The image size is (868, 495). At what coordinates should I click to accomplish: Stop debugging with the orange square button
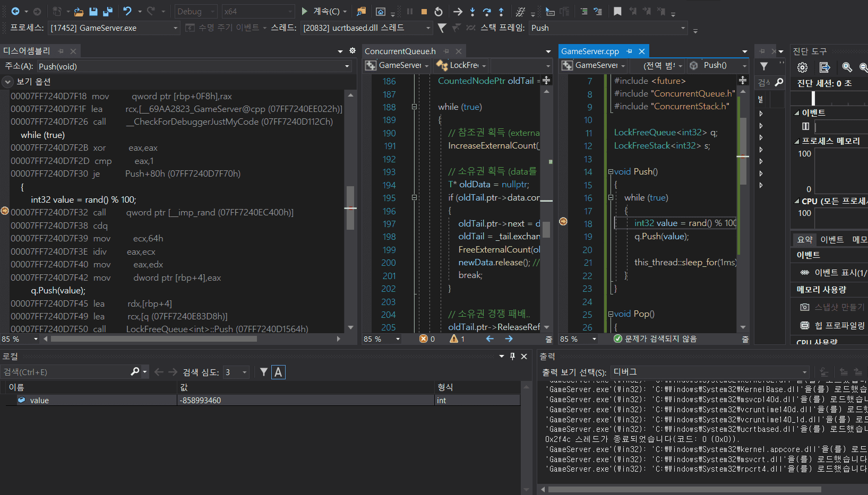(x=424, y=12)
